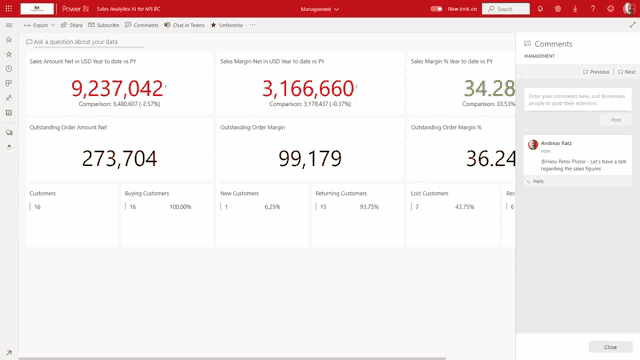
Task: Open Favorites star in left sidebar
Action: click(9, 54)
